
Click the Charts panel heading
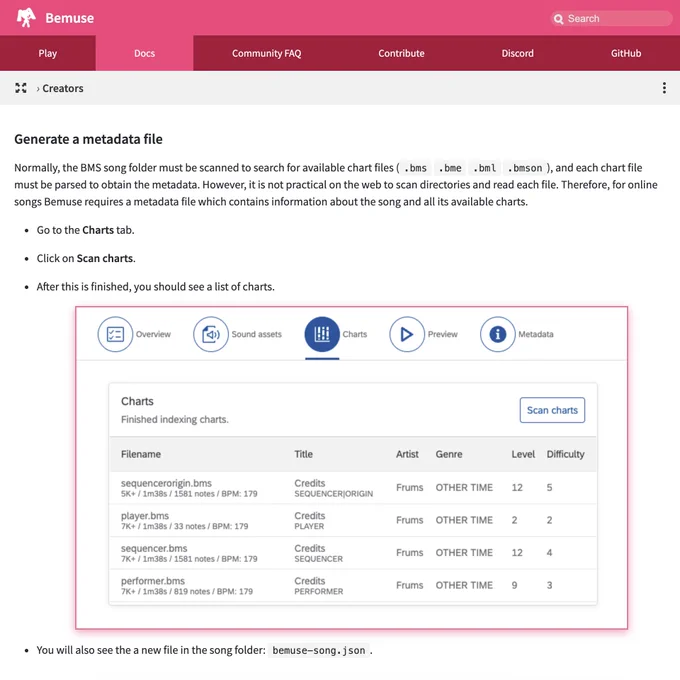137,401
